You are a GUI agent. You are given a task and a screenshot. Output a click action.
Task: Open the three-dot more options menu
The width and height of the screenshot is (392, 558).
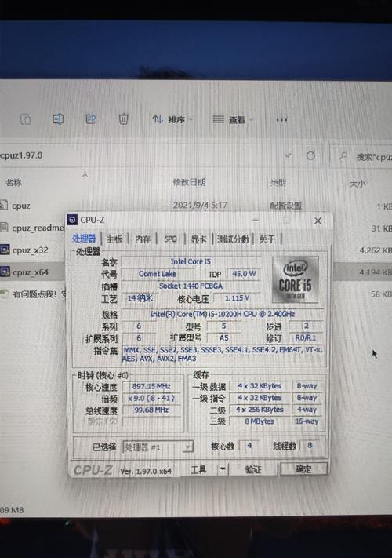coord(281,119)
